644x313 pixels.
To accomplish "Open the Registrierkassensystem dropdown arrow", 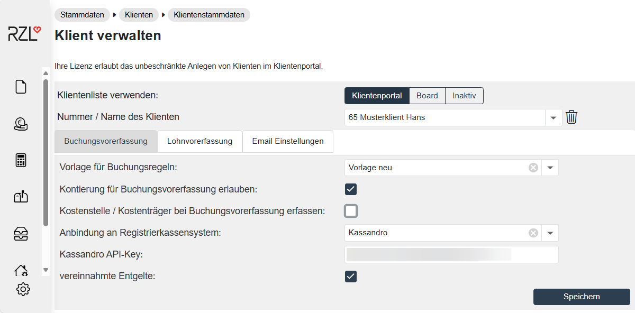I will pyautogui.click(x=550, y=233).
